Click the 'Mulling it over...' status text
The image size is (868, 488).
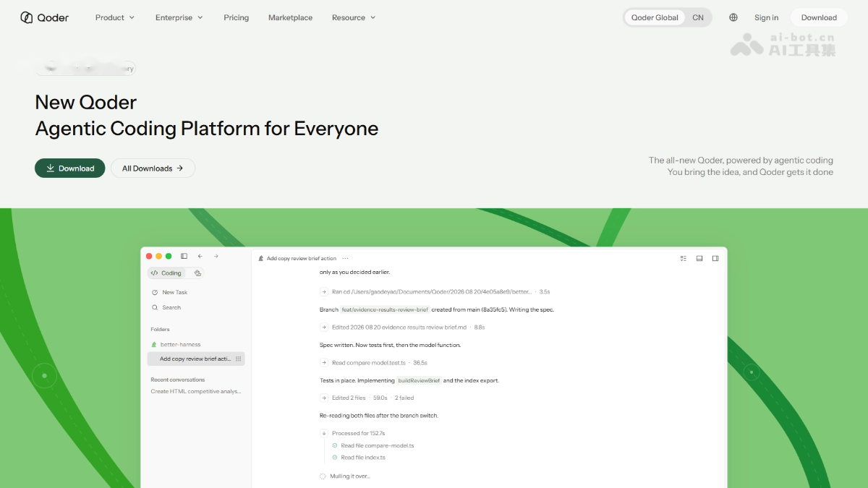tap(350, 476)
